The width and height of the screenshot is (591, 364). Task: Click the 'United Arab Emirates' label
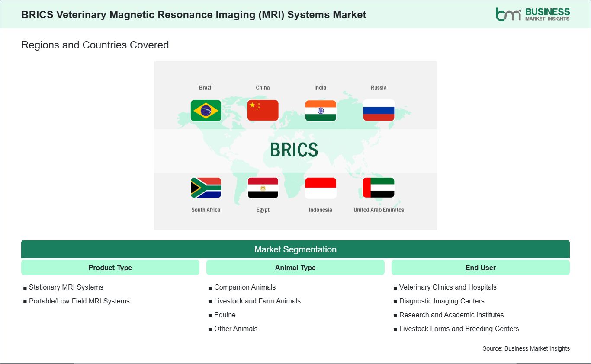379,210
